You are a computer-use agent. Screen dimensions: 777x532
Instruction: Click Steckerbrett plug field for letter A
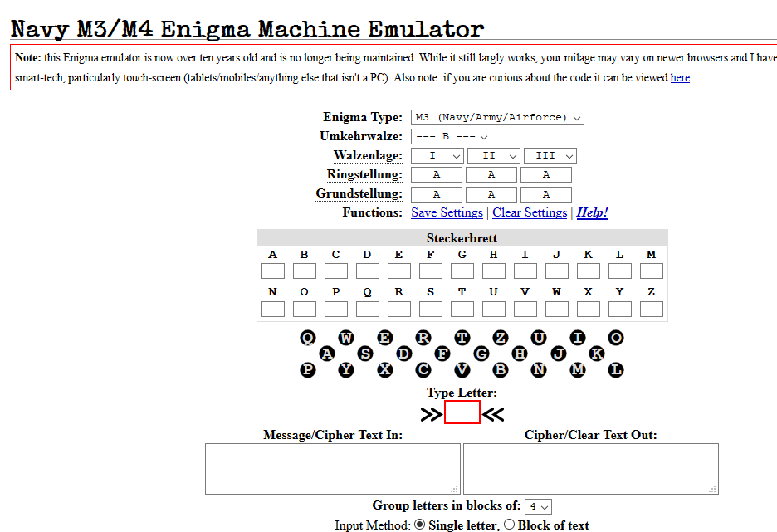tap(273, 271)
